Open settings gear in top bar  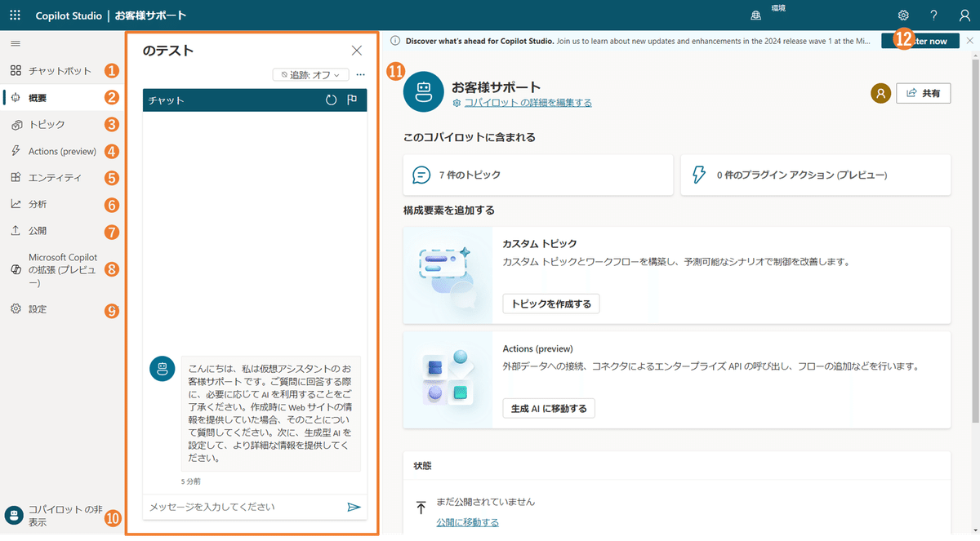(x=903, y=16)
